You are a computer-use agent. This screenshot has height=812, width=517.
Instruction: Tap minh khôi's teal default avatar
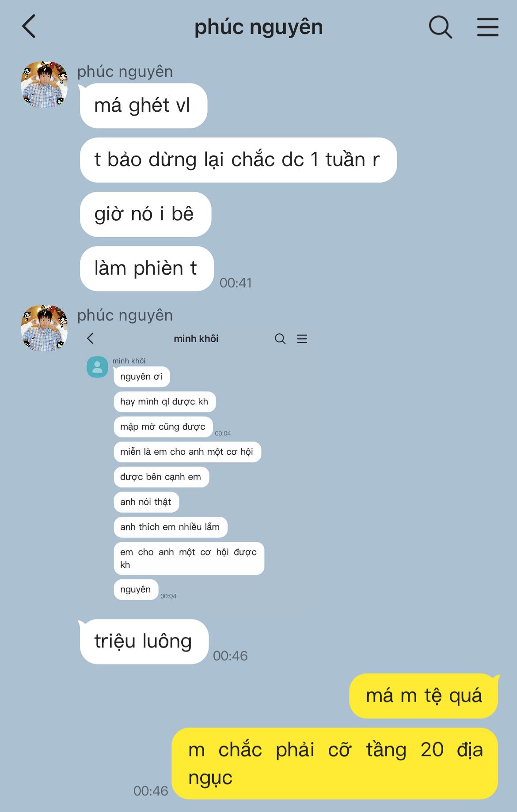(x=97, y=367)
